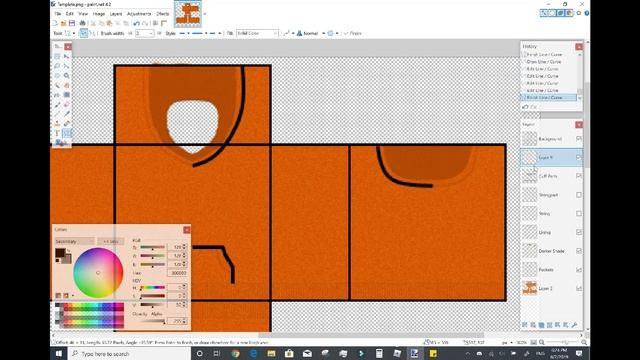640x360 pixels.
Task: Open the image list dropdown arrow
Action: click(204, 14)
